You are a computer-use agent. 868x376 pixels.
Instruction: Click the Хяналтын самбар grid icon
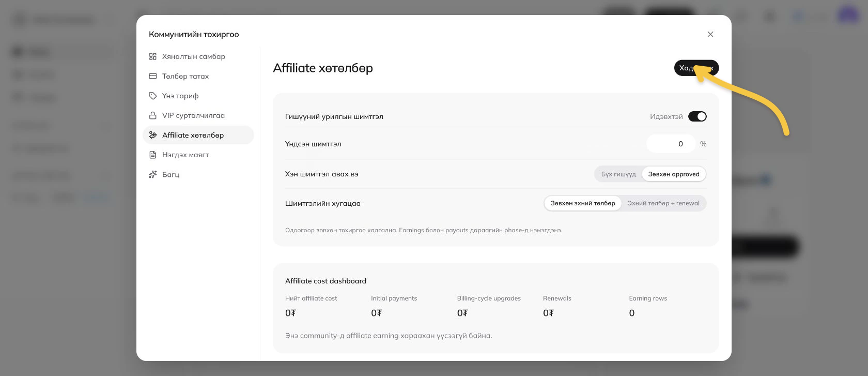152,56
